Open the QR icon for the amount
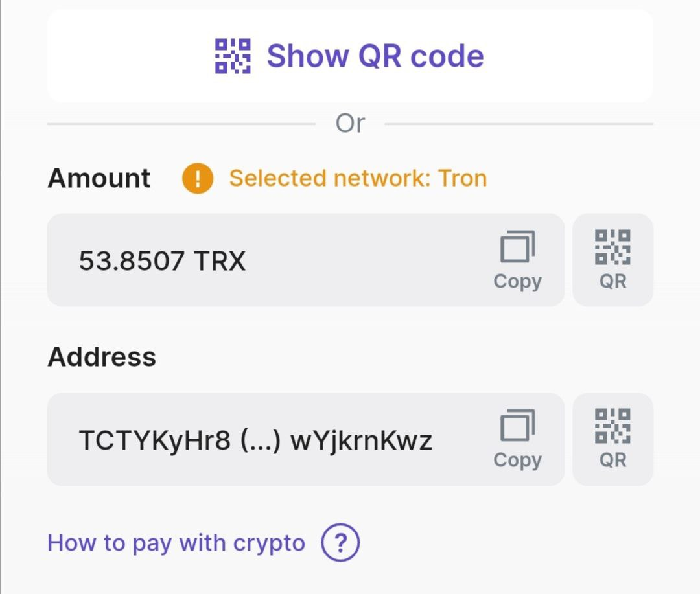 pyautogui.click(x=612, y=247)
